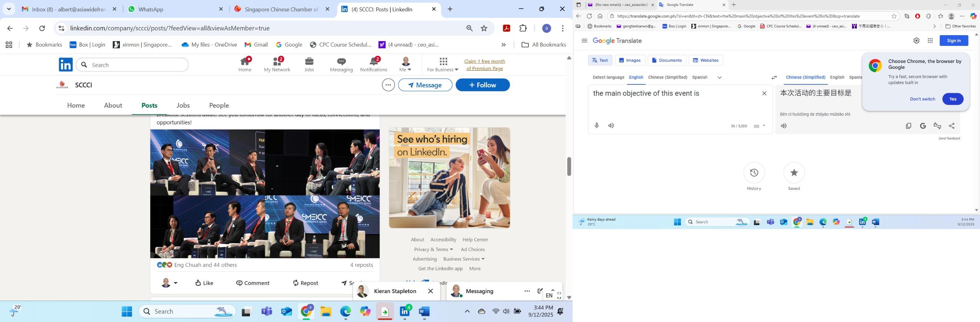Listen to the Chinese translation
The image size is (980, 322).
pos(784,126)
